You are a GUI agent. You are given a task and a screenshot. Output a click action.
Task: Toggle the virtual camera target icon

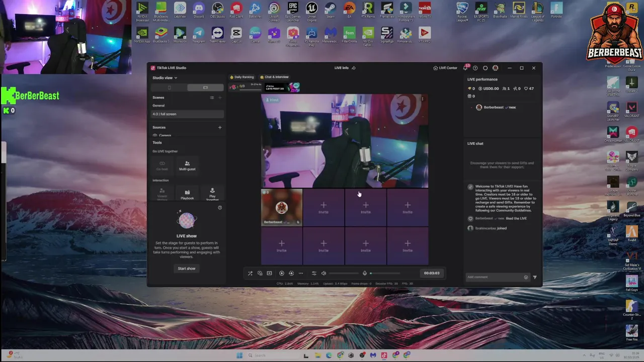[291, 274]
